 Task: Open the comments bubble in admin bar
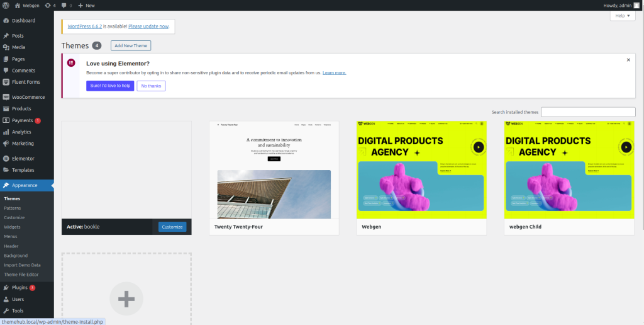(x=64, y=5)
